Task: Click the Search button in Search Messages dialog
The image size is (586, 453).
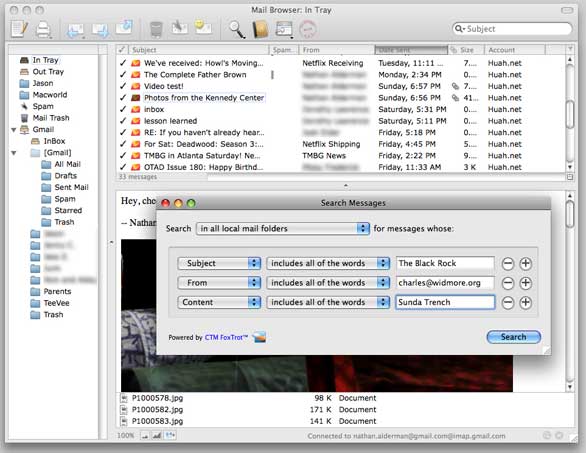Action: point(513,337)
